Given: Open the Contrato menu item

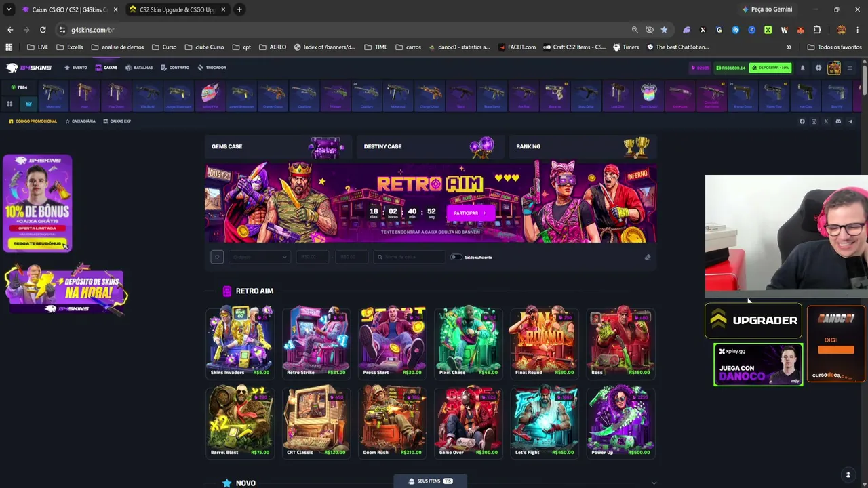Looking at the screenshot, I should tap(175, 68).
